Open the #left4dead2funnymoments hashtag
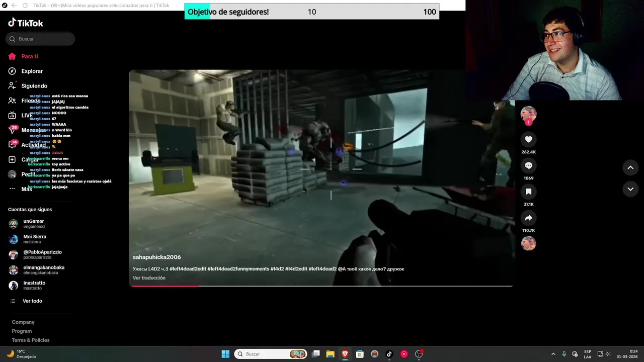Image resolution: width=644 pixels, height=362 pixels. (x=238, y=269)
